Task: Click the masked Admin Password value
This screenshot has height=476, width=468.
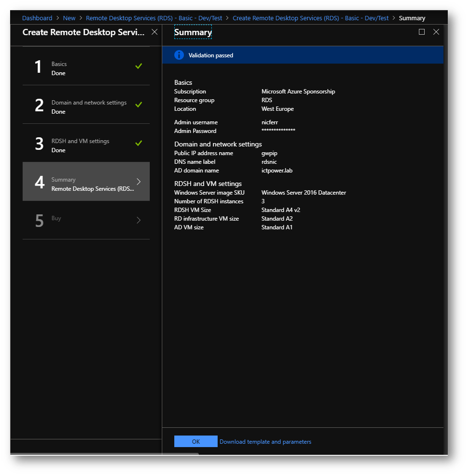Action: pos(278,130)
